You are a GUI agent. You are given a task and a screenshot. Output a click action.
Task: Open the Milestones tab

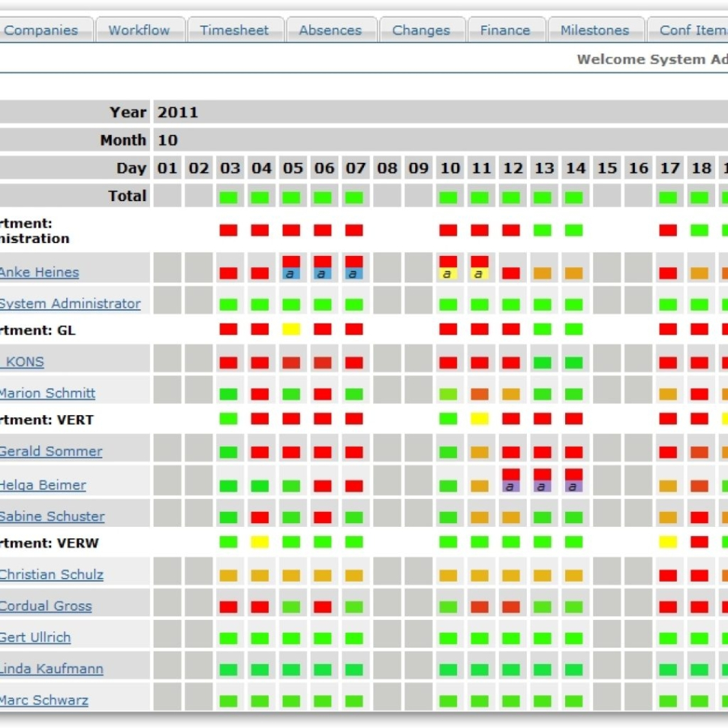click(594, 30)
